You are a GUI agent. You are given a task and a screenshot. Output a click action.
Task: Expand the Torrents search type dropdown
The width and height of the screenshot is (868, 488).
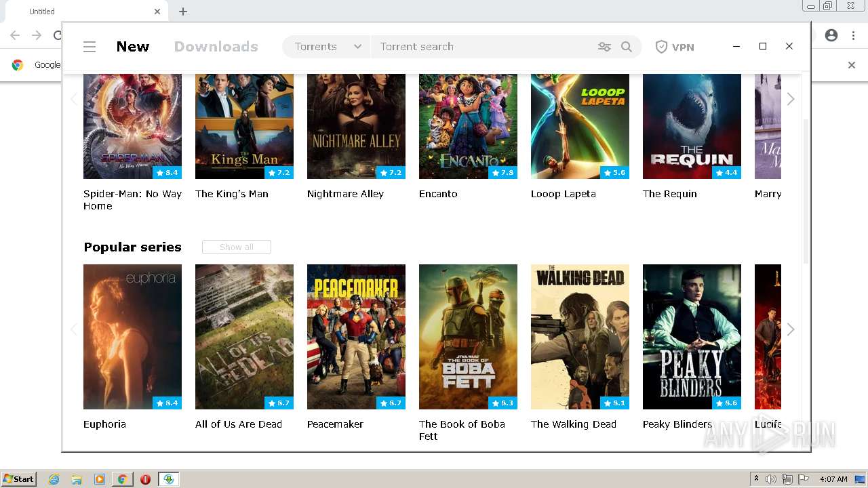coord(327,47)
